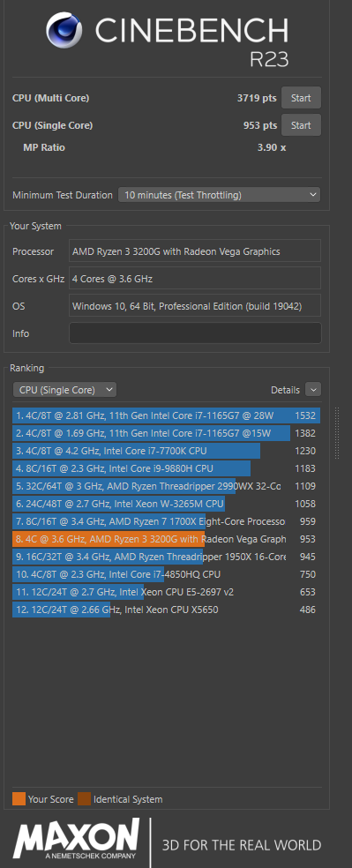Image resolution: width=352 pixels, height=868 pixels.
Task: Select ranking row 3 Intel Core i7-7700K
Action: (166, 451)
